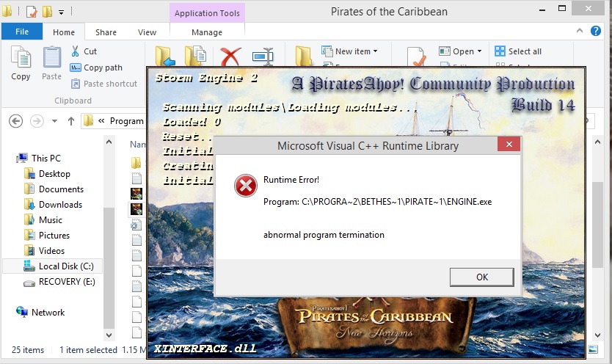This screenshot has width=612, height=364.
Task: Click the settings file icon with a gear
Action: click(x=136, y=225)
